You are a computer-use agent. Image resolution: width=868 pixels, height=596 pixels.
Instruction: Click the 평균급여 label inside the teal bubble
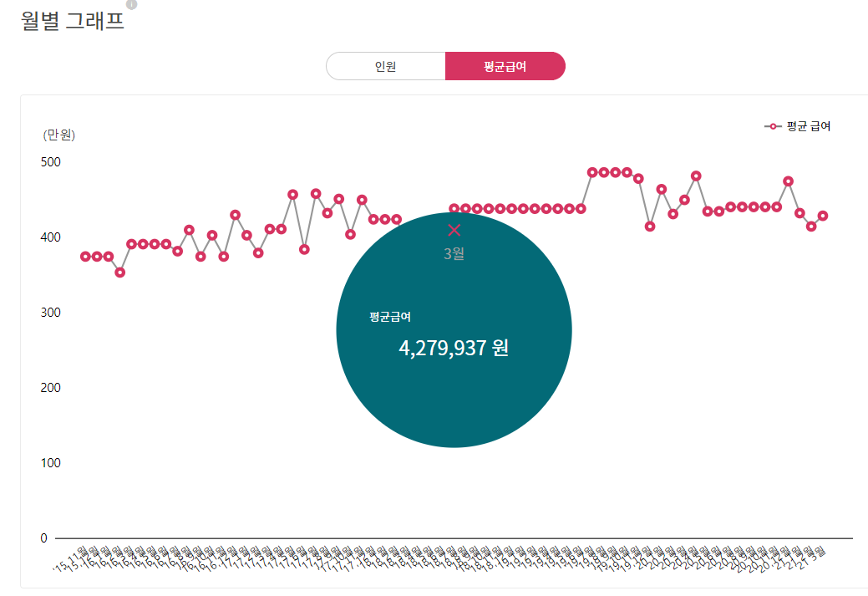pyautogui.click(x=390, y=317)
